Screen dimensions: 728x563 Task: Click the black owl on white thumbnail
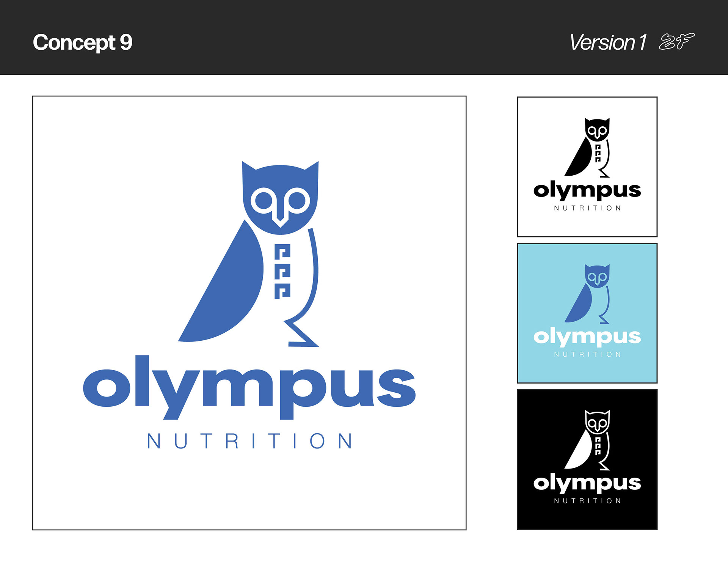(587, 148)
